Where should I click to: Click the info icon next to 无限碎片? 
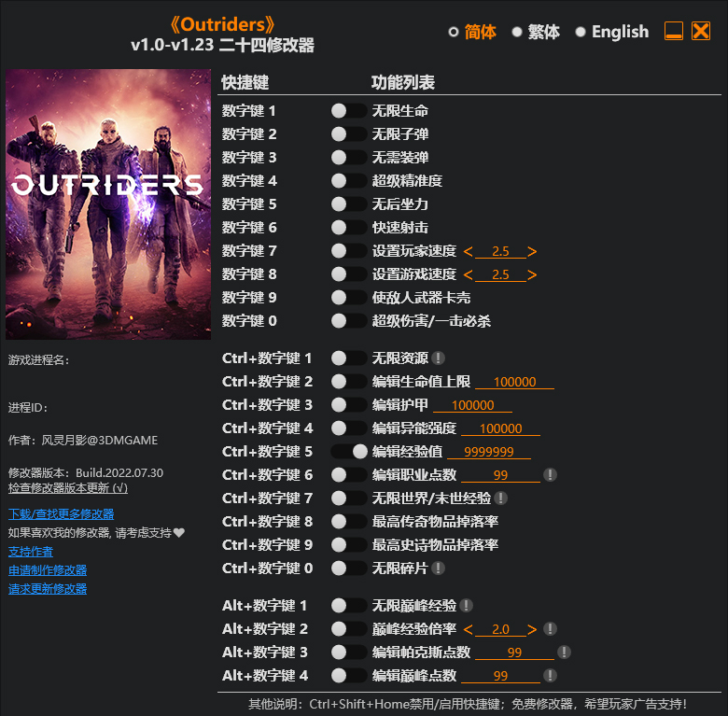tap(438, 568)
